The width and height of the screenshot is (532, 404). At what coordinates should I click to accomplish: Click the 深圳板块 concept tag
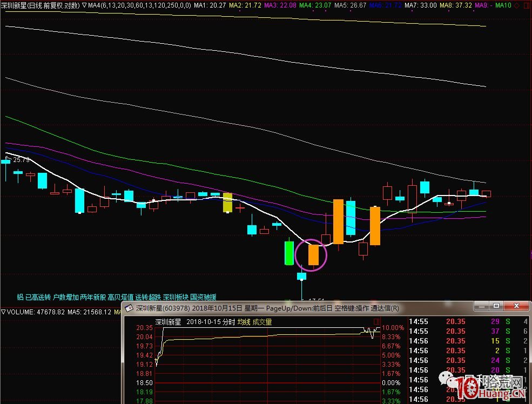176,297
